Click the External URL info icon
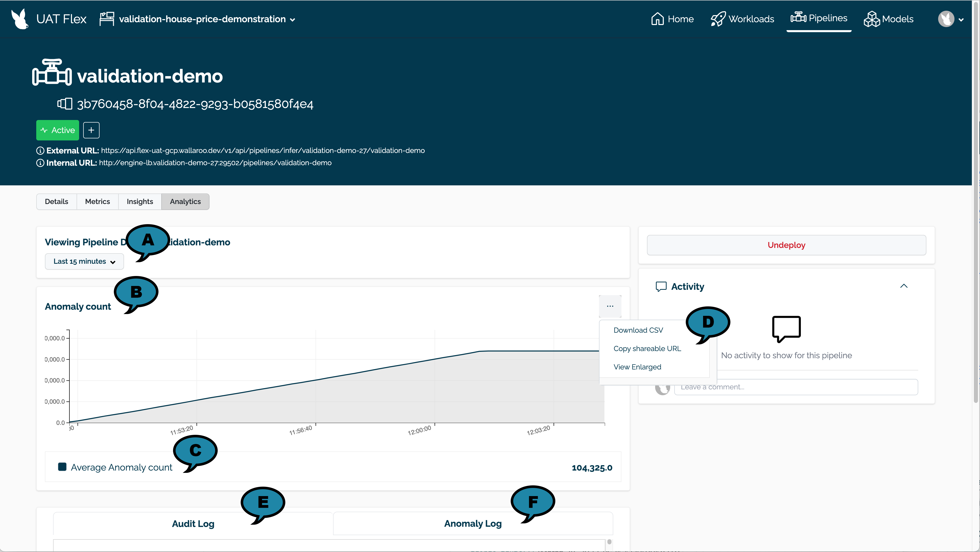The width and height of the screenshot is (980, 552). 40,150
